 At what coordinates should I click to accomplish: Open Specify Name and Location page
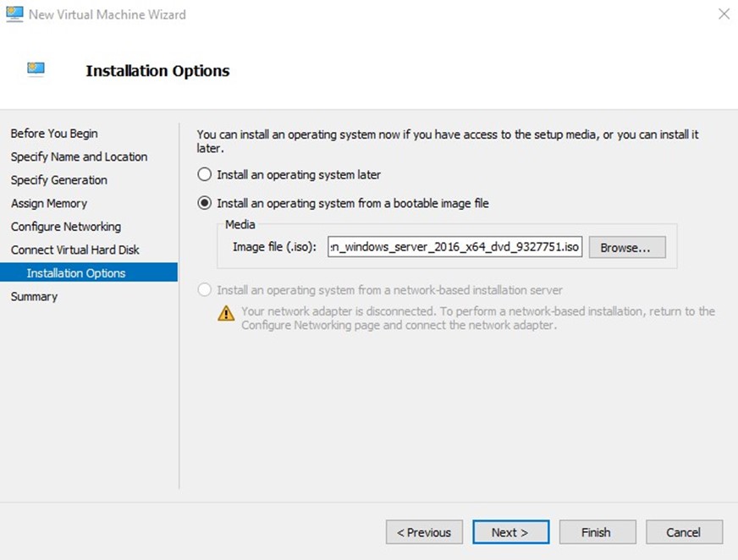click(x=79, y=156)
